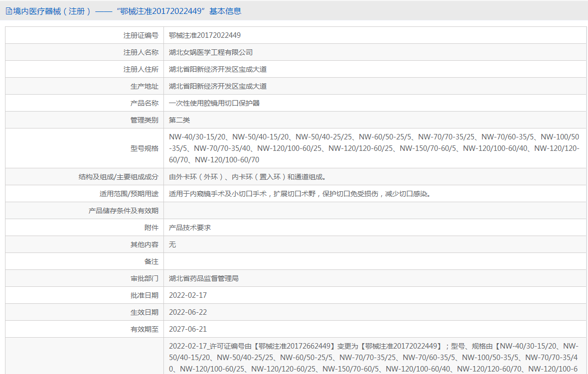Select the address value in the 注册人住所 row
588x374 pixels.
[218, 69]
